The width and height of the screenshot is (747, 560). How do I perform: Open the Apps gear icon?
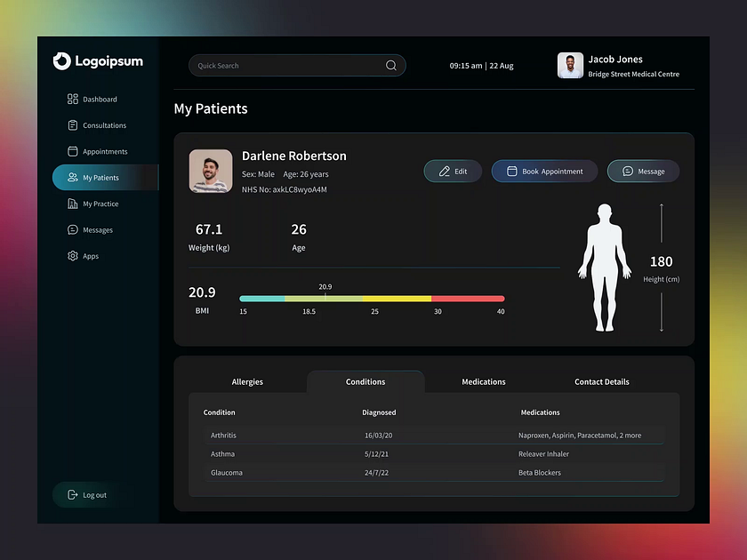coord(75,256)
